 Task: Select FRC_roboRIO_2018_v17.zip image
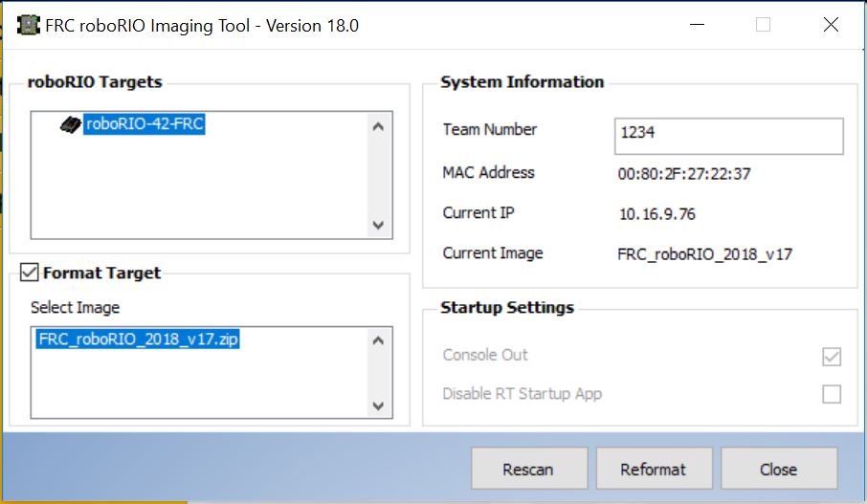pos(138,339)
